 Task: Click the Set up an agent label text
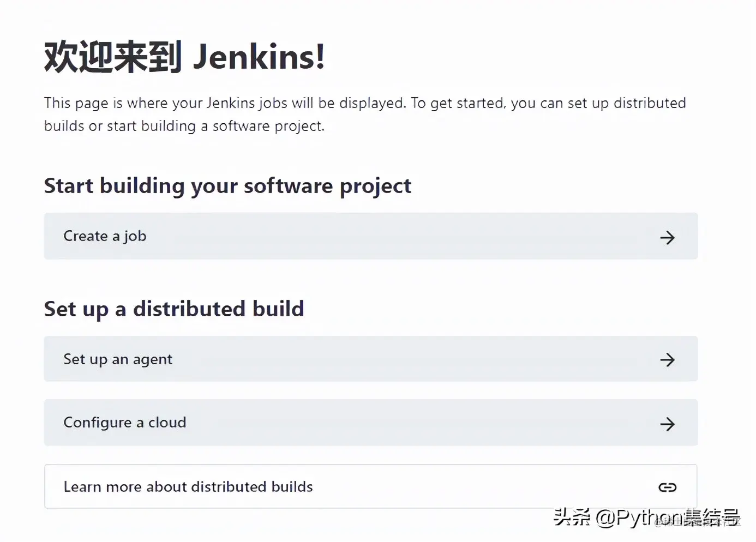tap(118, 359)
